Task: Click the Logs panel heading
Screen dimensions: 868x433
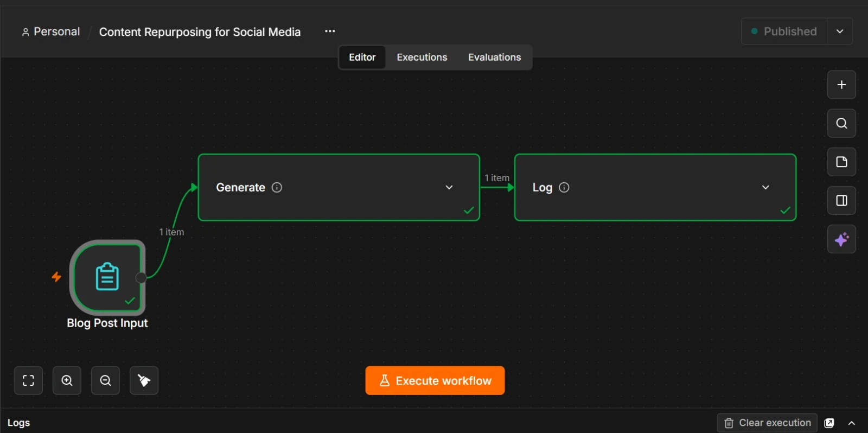Action: tap(18, 423)
